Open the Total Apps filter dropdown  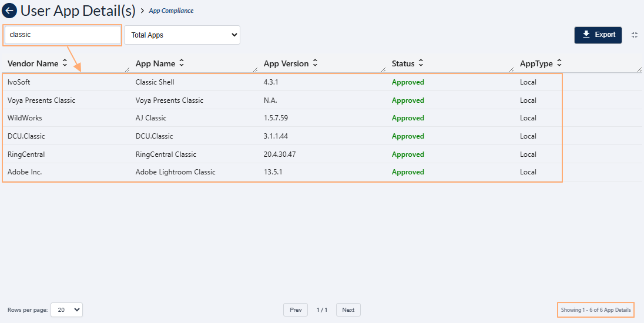click(x=182, y=35)
